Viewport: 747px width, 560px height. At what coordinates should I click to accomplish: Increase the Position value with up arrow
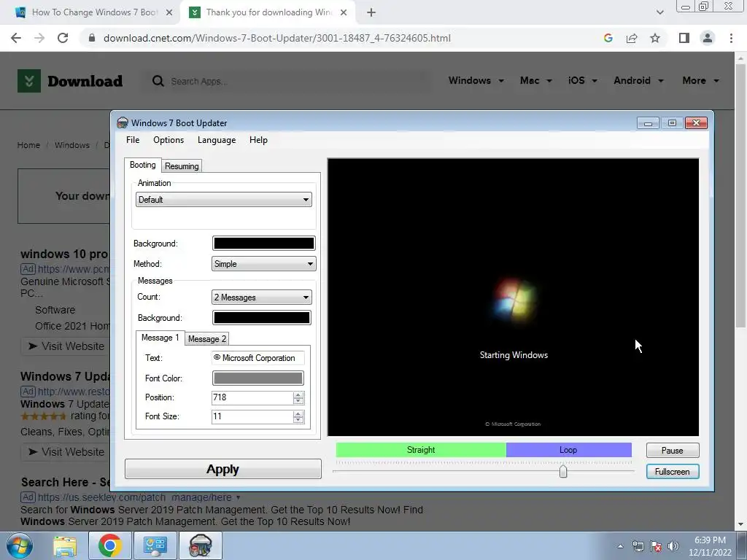(298, 394)
